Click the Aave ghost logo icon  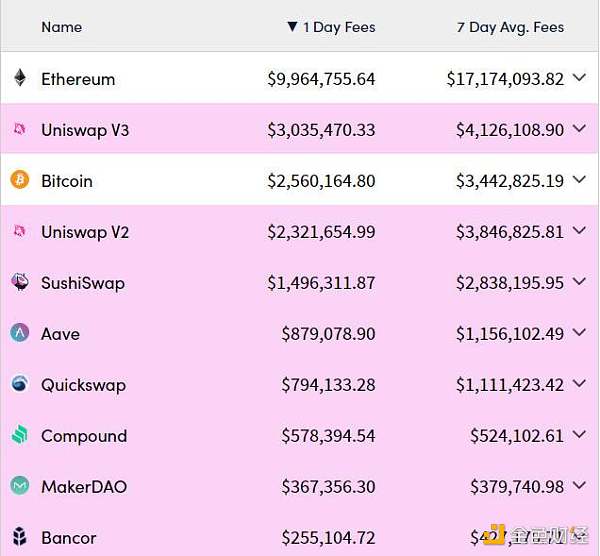[x=20, y=333]
